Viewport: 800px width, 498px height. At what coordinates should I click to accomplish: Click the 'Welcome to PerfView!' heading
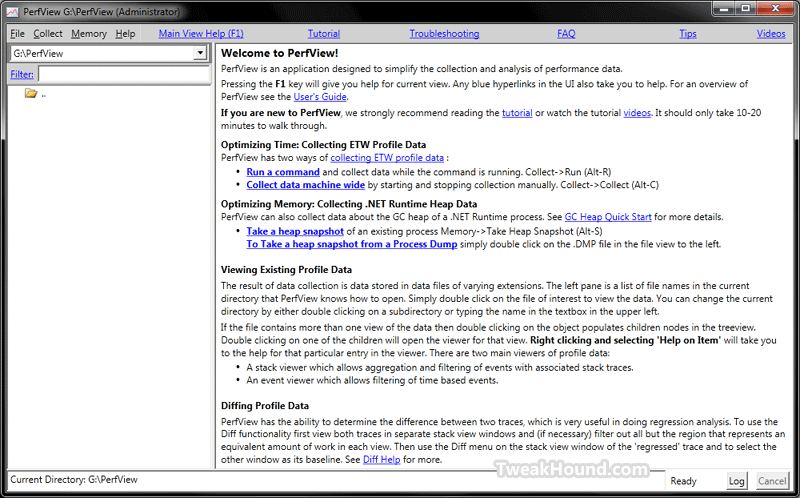(280, 53)
